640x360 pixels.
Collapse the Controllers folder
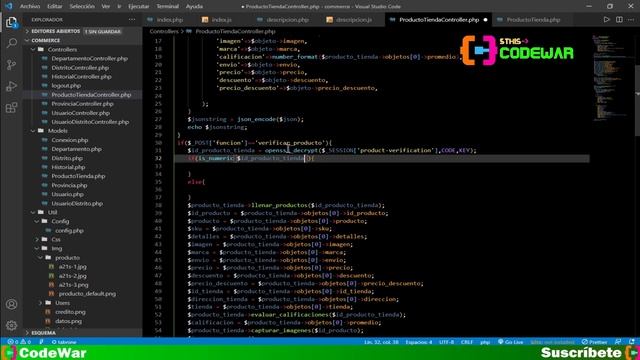(82, 49)
